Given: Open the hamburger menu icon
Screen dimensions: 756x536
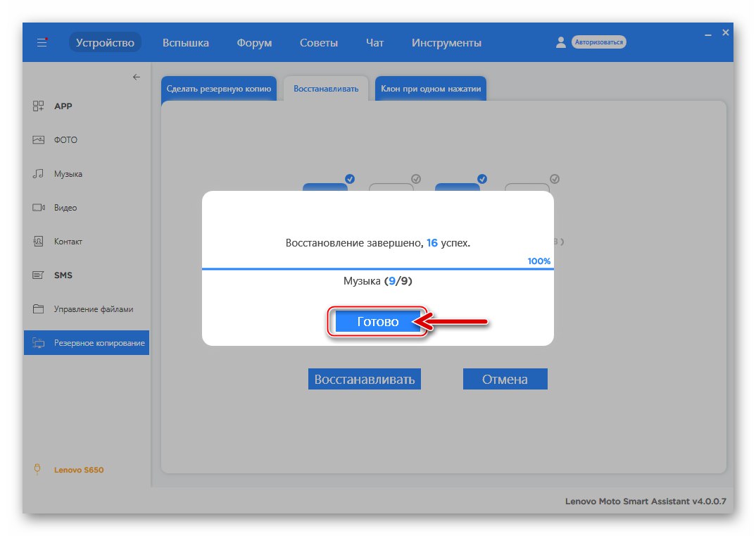Looking at the screenshot, I should pos(42,42).
